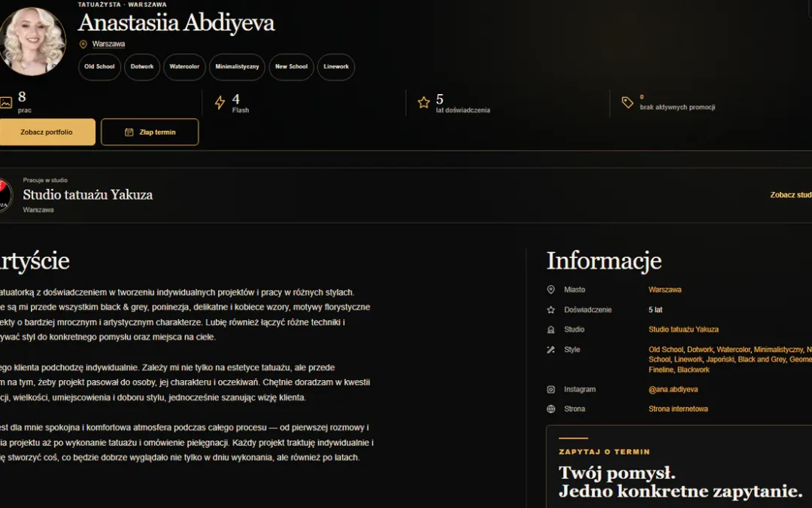Select the Minimalistyczny style tag
The image size is (812, 508).
(x=237, y=67)
